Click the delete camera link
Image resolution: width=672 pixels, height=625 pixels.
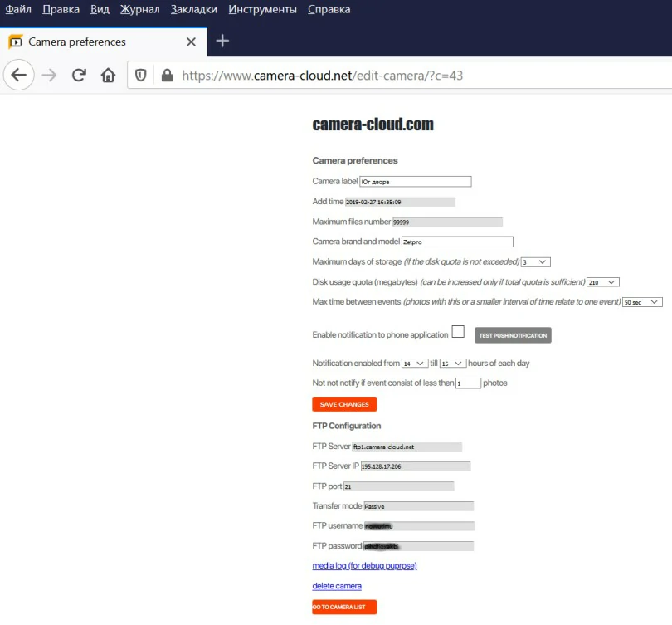(x=337, y=586)
